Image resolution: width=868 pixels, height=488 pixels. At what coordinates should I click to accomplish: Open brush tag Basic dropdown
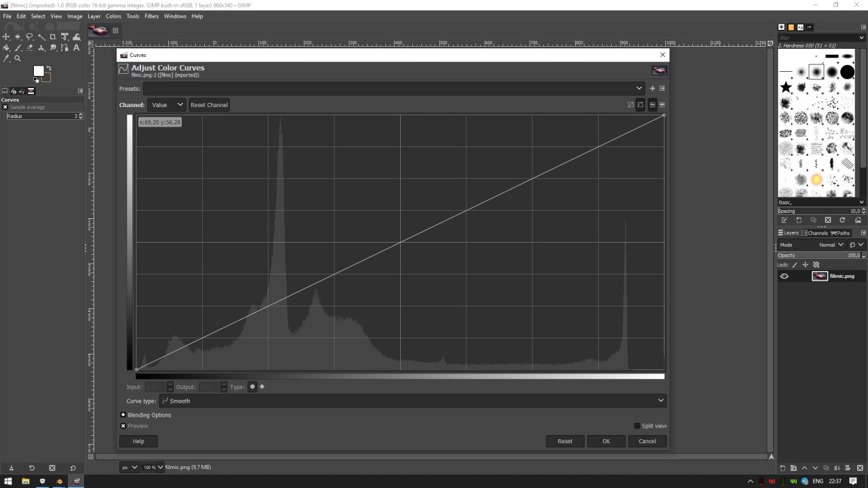(821, 202)
